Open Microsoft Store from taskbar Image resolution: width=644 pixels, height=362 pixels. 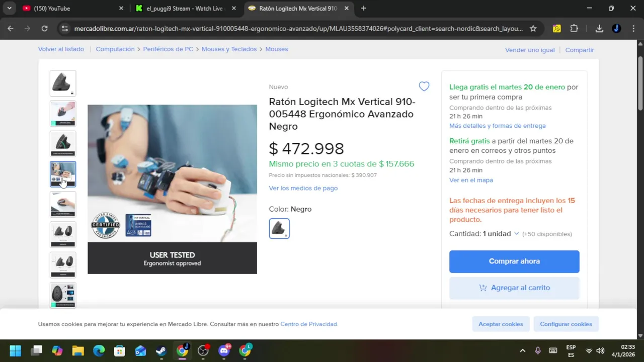pyautogui.click(x=119, y=350)
